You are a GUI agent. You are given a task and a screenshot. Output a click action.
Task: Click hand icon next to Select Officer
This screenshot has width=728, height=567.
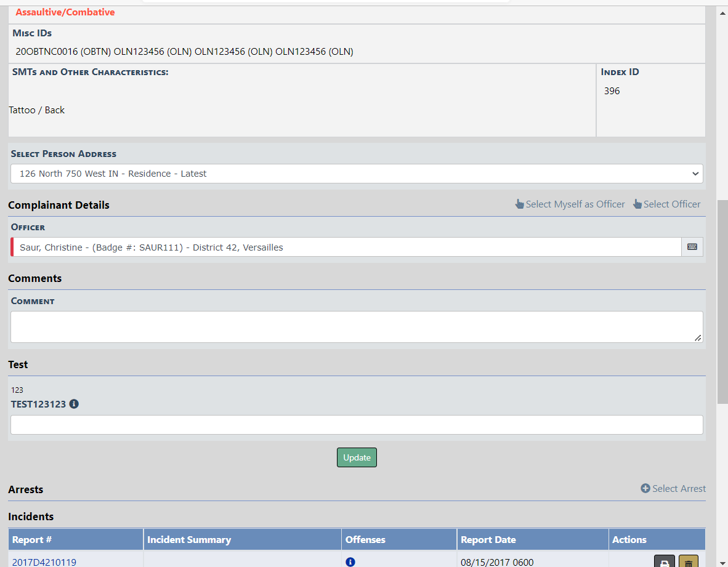pos(637,204)
